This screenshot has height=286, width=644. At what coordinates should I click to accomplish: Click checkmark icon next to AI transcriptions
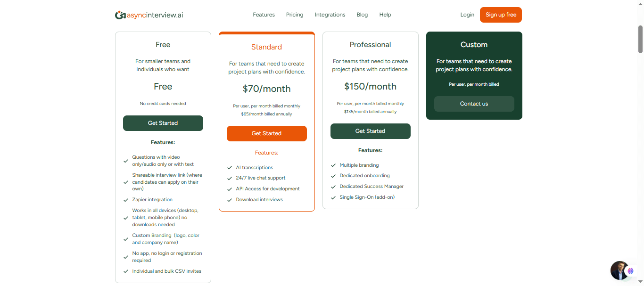pos(230,168)
